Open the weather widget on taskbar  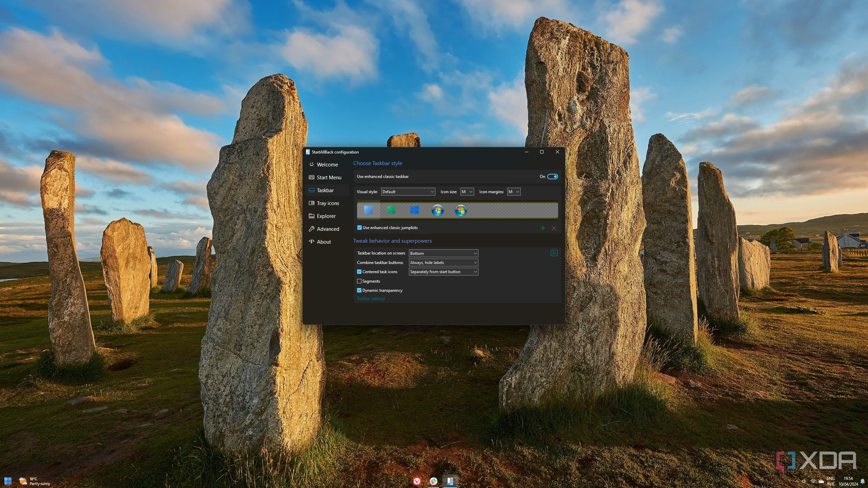coord(35,481)
